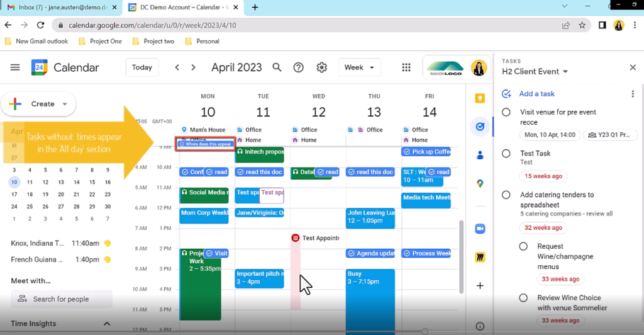Open Project One bookmark folder
The image size is (644, 335).
tap(100, 42)
